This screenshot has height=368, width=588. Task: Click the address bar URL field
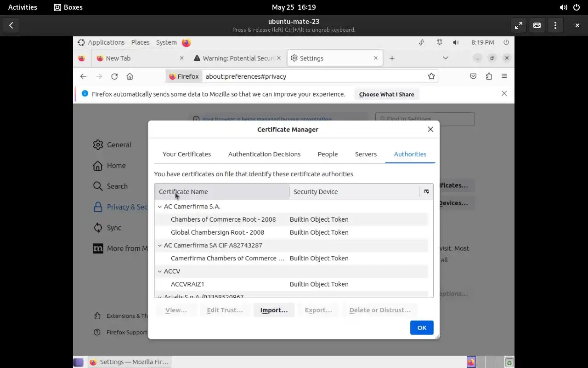[x=314, y=76]
